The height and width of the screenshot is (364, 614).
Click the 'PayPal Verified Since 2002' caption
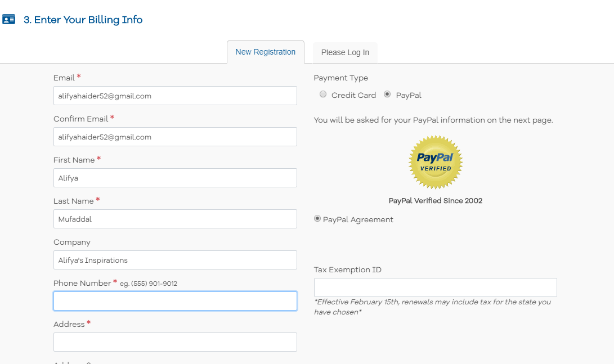[435, 201]
